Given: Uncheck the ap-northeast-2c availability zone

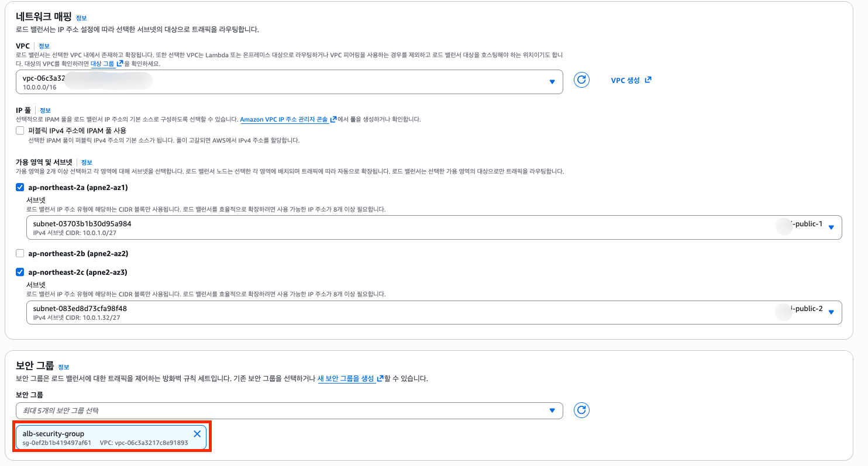Looking at the screenshot, I should tap(20, 272).
